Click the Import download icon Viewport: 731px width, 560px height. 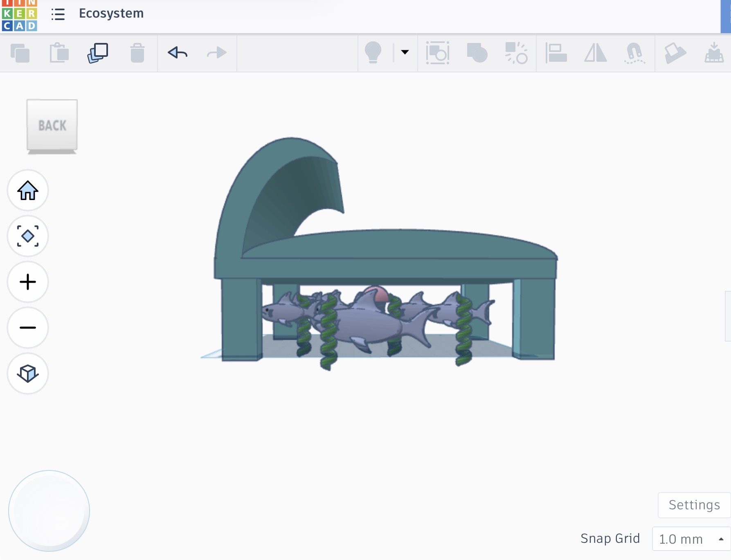coord(714,52)
